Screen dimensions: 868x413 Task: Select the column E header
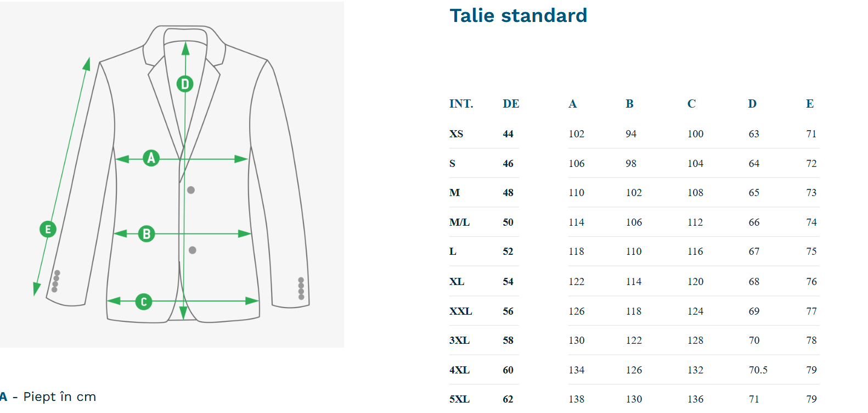tap(810, 104)
